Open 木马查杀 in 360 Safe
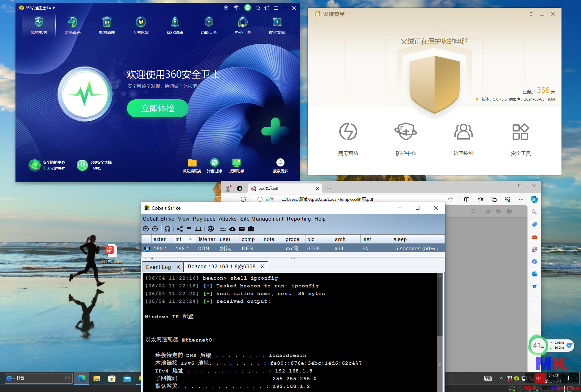The image size is (581, 392). 73,25
